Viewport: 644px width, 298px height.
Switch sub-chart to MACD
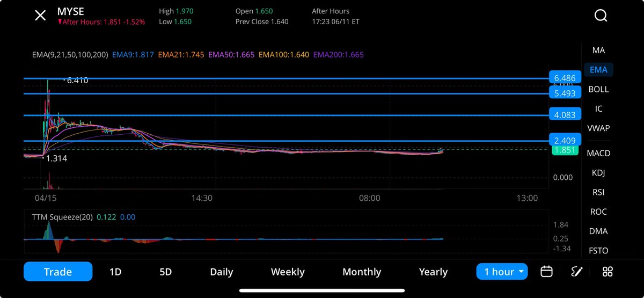[598, 153]
